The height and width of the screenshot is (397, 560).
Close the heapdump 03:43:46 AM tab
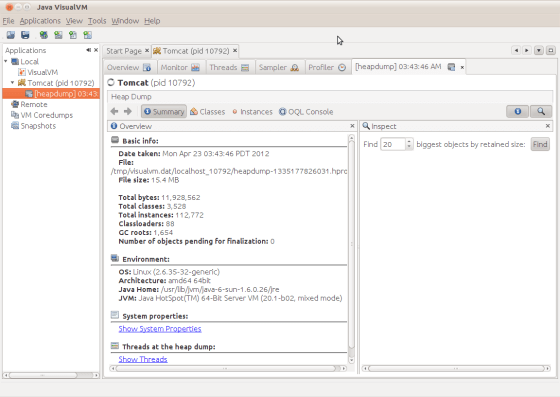462,67
